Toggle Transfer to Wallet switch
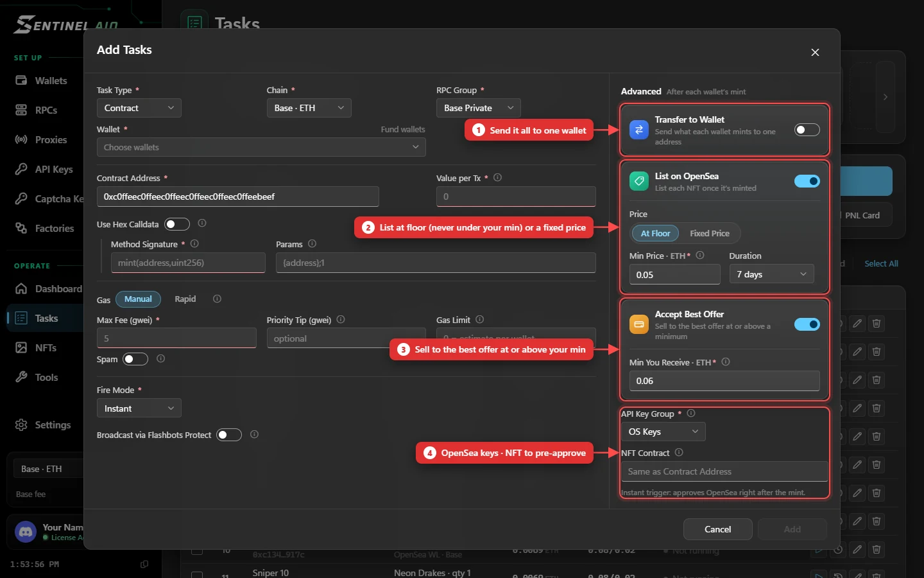Screen dimensions: 924x578 click(x=807, y=130)
